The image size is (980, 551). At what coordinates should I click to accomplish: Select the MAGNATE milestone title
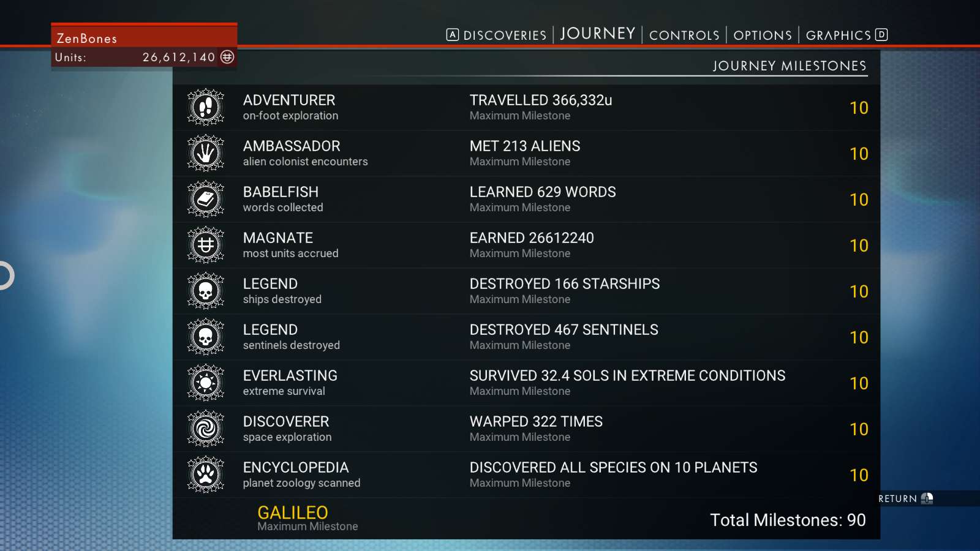[x=278, y=238]
